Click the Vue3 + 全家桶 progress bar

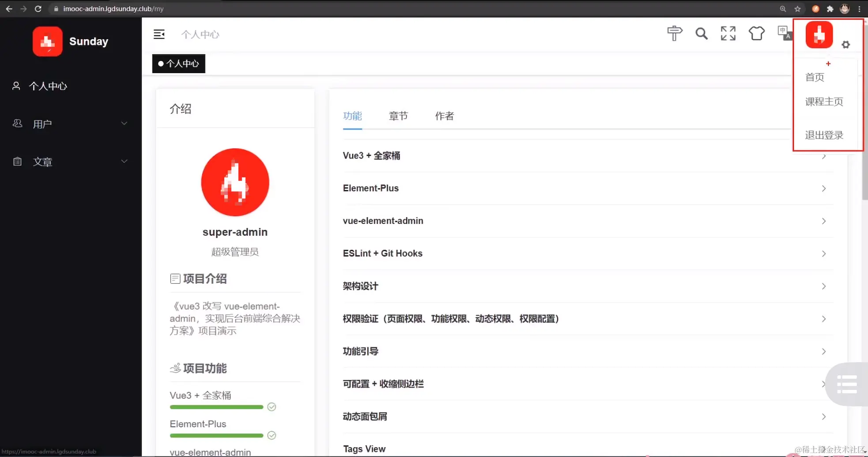point(216,407)
